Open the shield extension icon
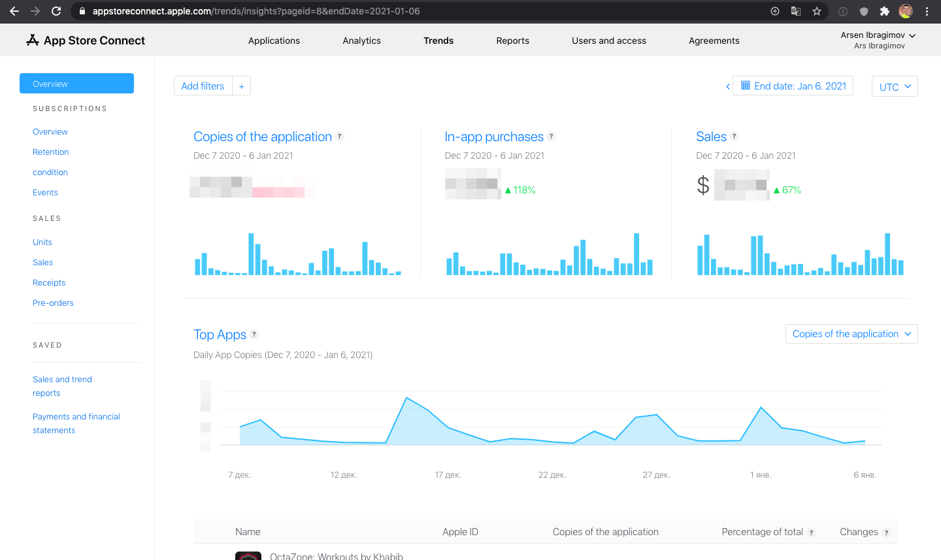This screenshot has width=941, height=560. [864, 11]
